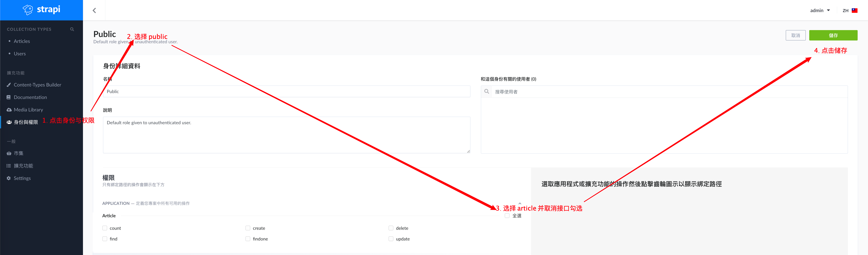Click the Settings gear icon
The image size is (868, 255).
(9, 178)
